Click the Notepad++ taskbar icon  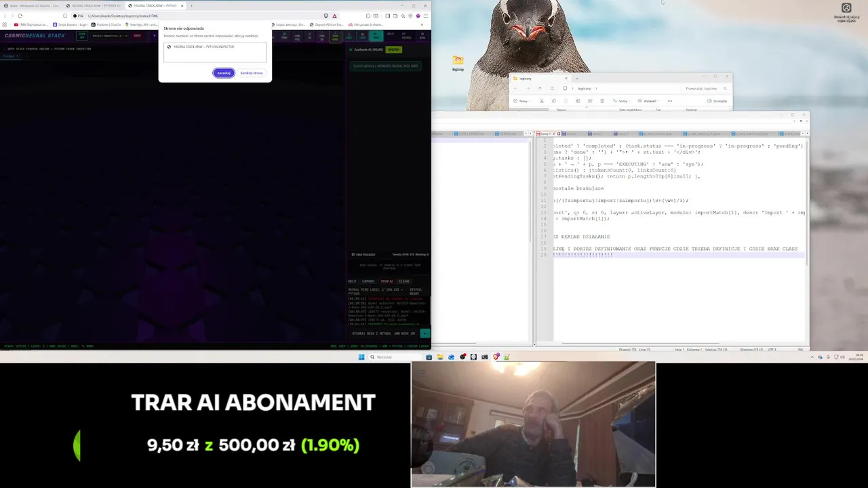pyautogui.click(x=507, y=357)
